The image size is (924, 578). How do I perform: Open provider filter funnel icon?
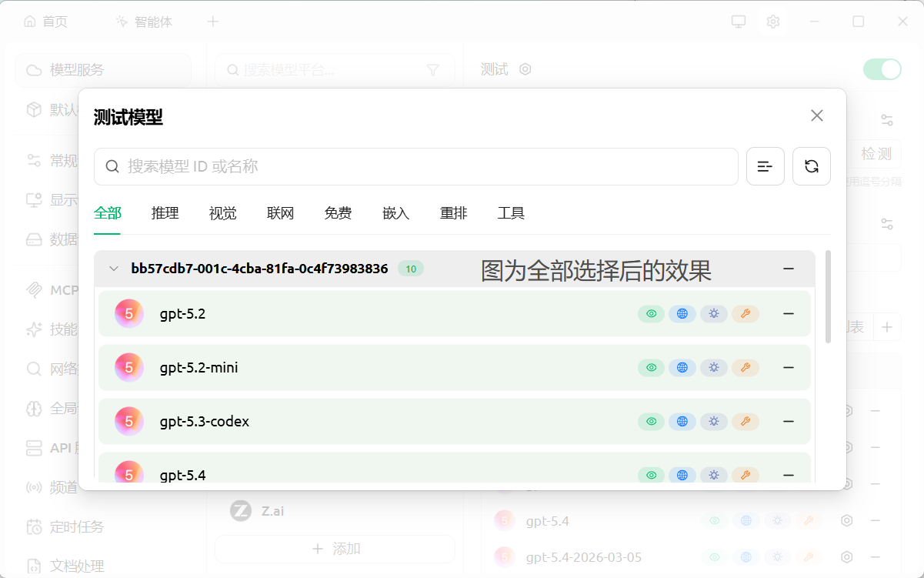[433, 70]
